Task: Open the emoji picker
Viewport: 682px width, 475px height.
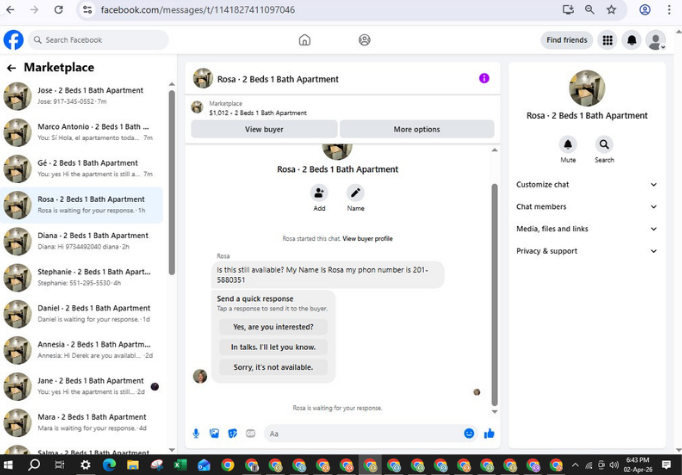Action: pyautogui.click(x=469, y=433)
